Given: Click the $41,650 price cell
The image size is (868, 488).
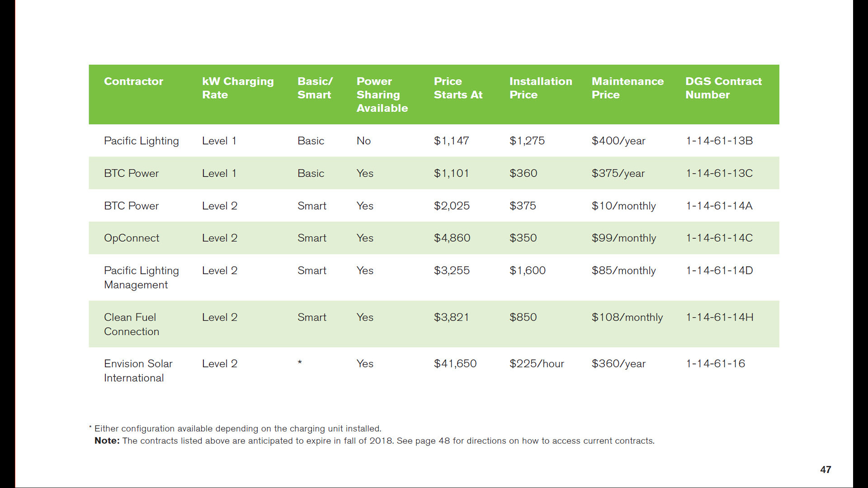Looking at the screenshot, I should pos(455,364).
